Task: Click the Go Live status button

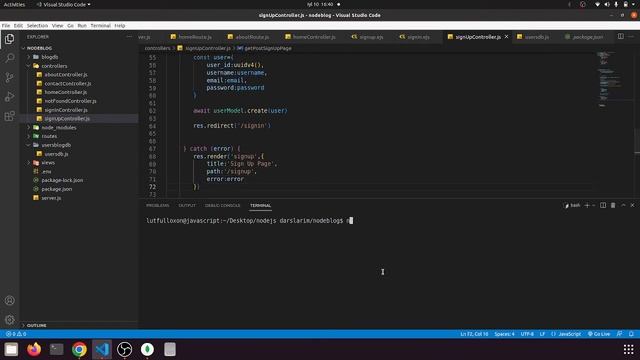Action: tap(599, 334)
